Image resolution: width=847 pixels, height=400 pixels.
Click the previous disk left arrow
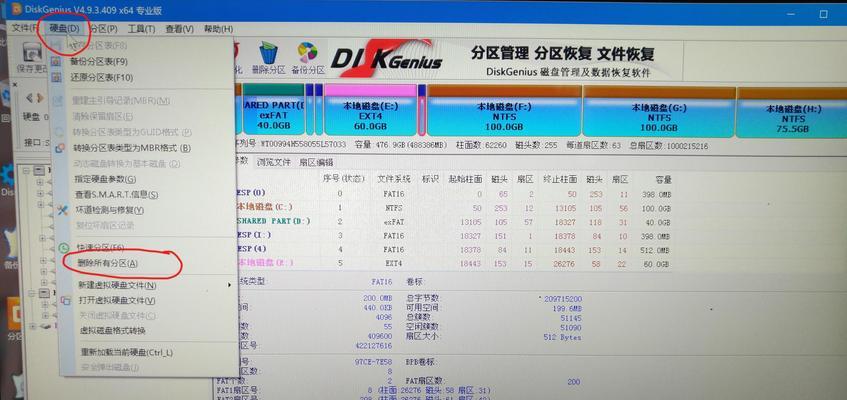[x=29, y=98]
